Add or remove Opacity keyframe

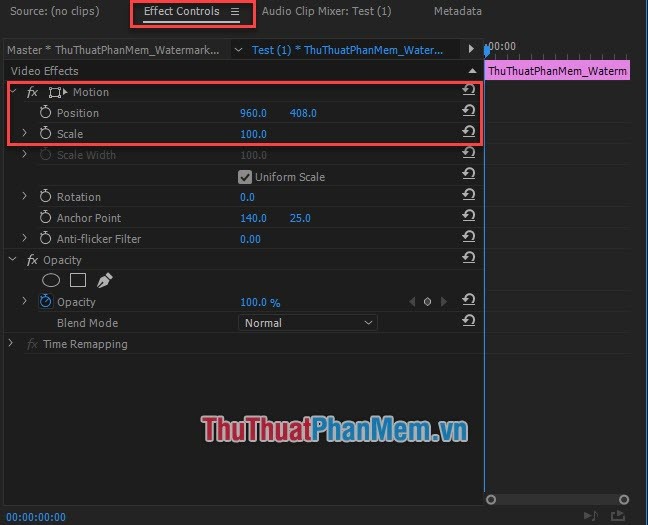tap(427, 302)
